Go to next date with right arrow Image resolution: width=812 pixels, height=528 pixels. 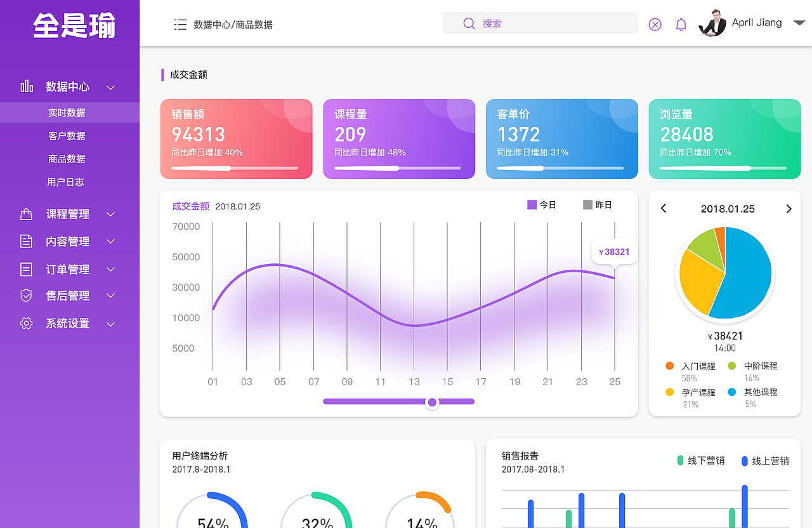[789, 209]
